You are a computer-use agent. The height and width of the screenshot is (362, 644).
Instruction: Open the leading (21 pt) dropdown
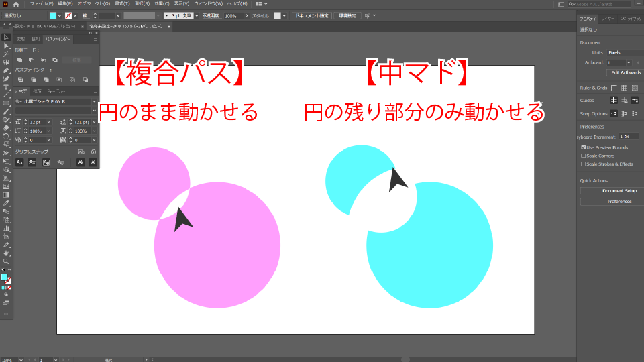coord(94,122)
